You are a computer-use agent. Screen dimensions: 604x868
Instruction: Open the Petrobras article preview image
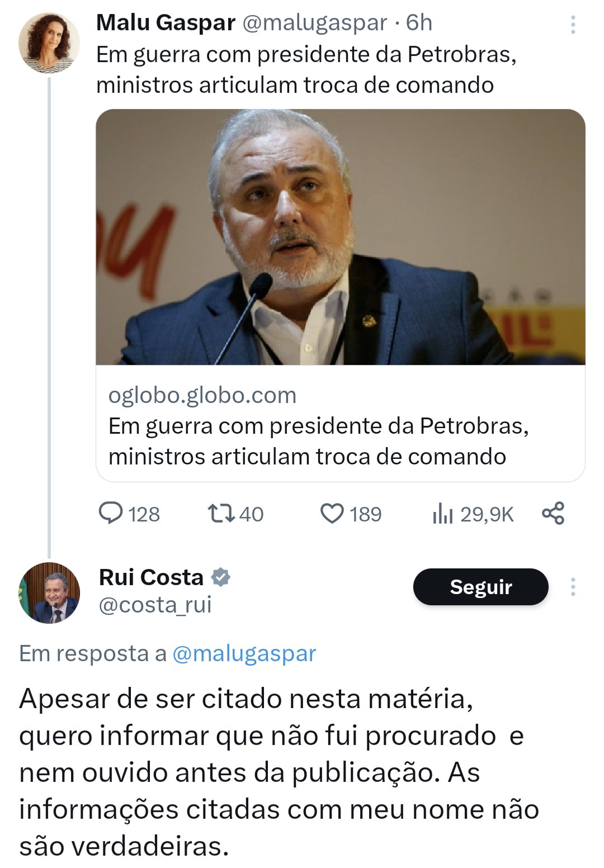click(x=340, y=237)
